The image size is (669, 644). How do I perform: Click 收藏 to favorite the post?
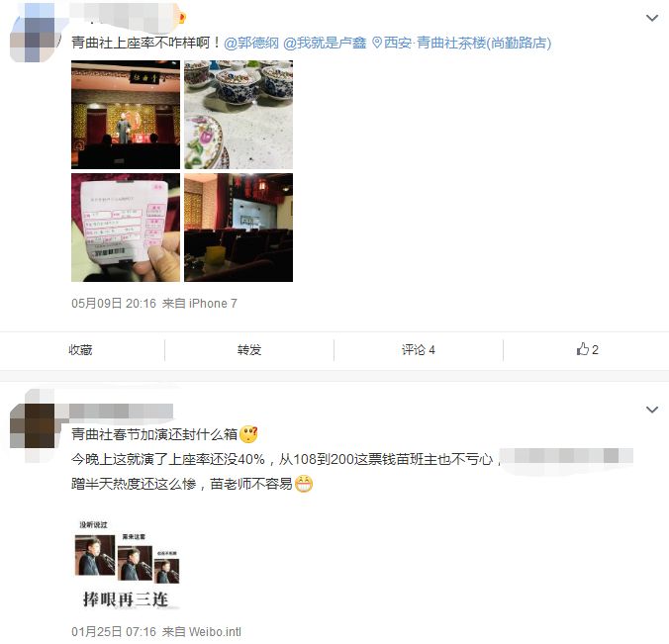point(80,350)
